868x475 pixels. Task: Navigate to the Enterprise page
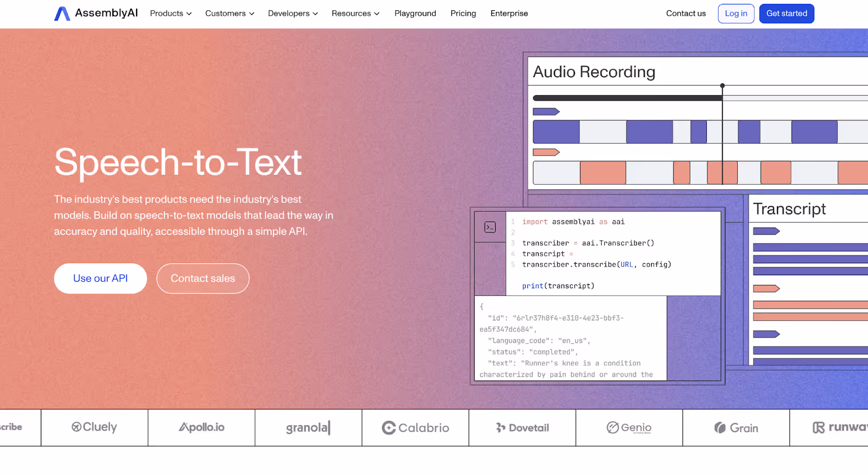click(x=509, y=14)
